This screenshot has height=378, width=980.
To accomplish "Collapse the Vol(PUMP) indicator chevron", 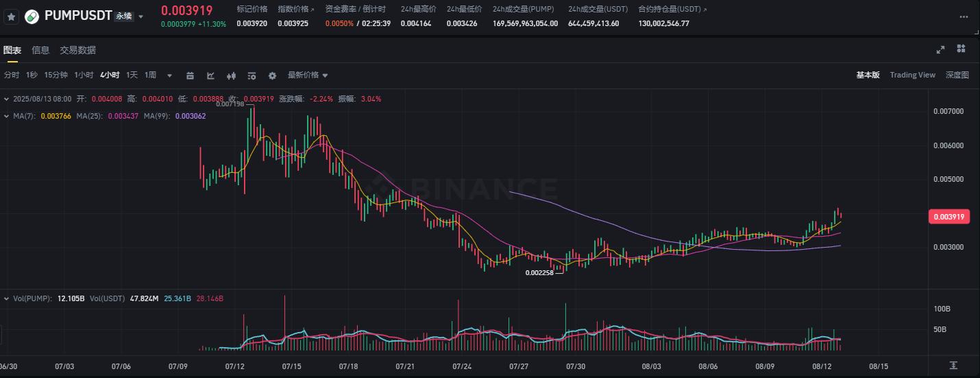I will (7, 298).
